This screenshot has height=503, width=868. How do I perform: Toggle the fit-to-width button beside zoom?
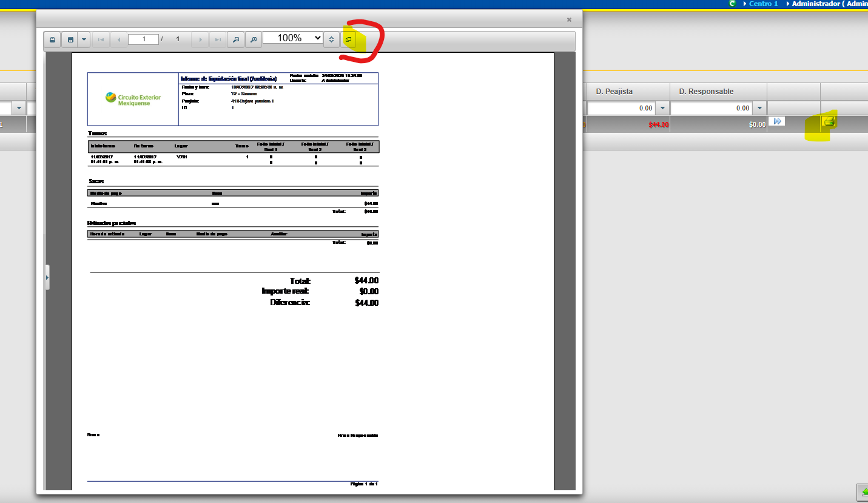(331, 40)
